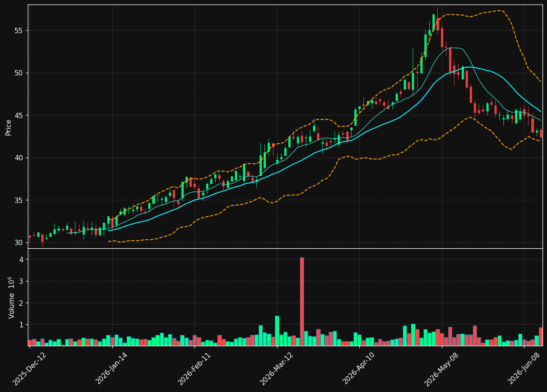Click the volume tick label 4

(x=21, y=260)
